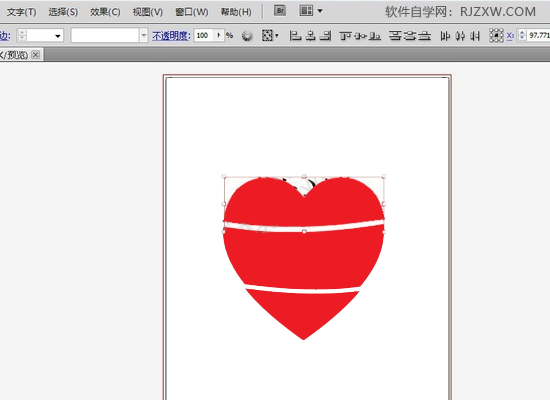Click the top-center bounding box handle
Image resolution: width=550 pixels, height=400 pixels.
(304, 176)
